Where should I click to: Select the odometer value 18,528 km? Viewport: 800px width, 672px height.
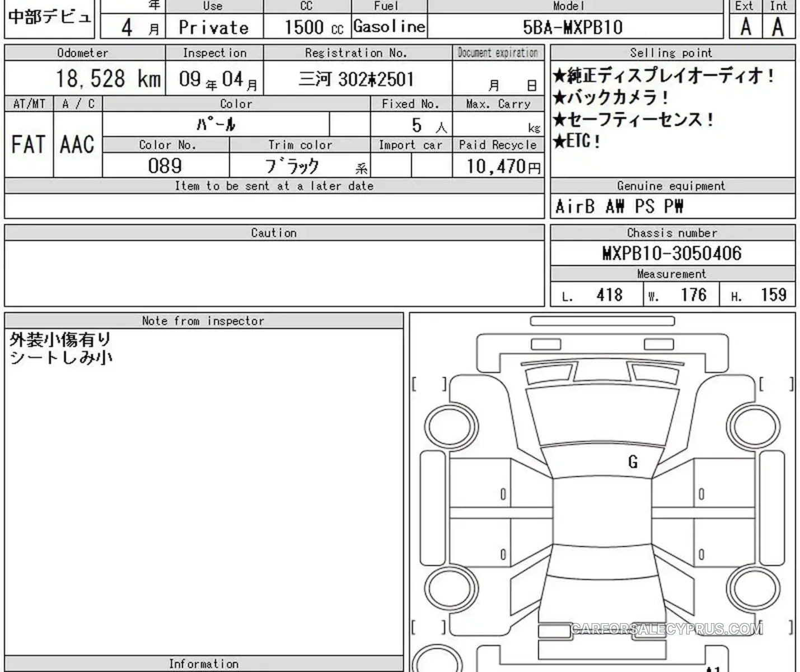[108, 79]
